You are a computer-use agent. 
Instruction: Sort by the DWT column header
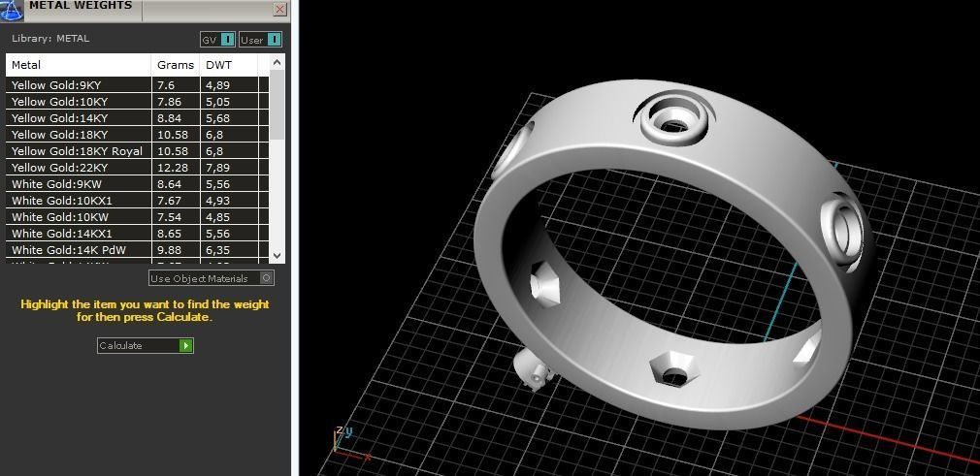click(228, 65)
